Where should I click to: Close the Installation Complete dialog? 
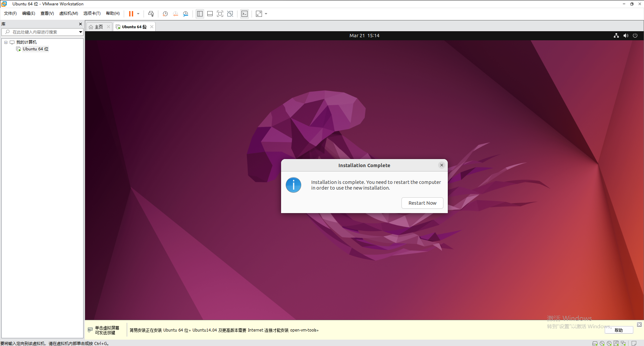point(442,165)
